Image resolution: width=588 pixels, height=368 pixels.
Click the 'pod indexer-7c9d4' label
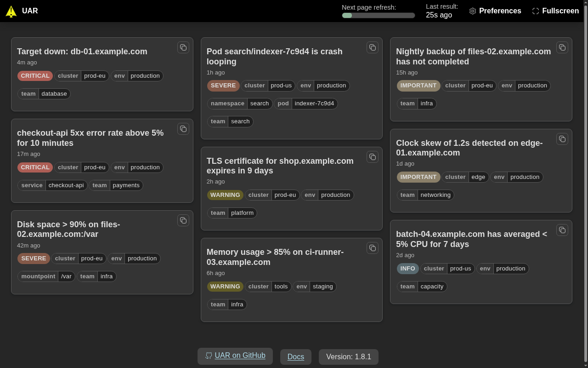coord(306,103)
